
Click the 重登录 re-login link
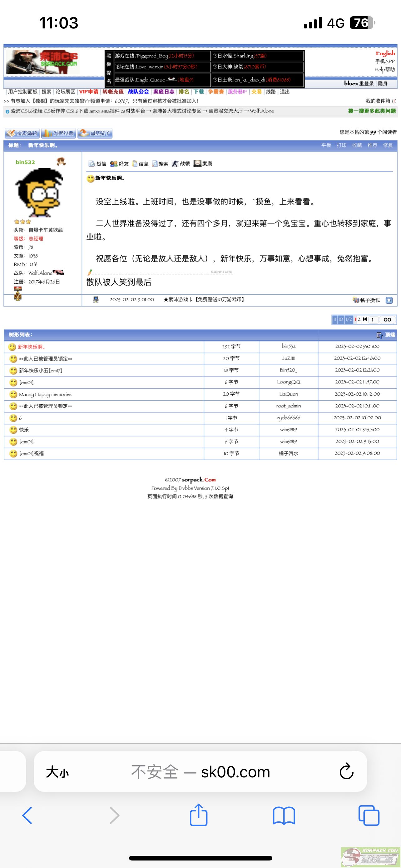pyautogui.click(x=366, y=83)
